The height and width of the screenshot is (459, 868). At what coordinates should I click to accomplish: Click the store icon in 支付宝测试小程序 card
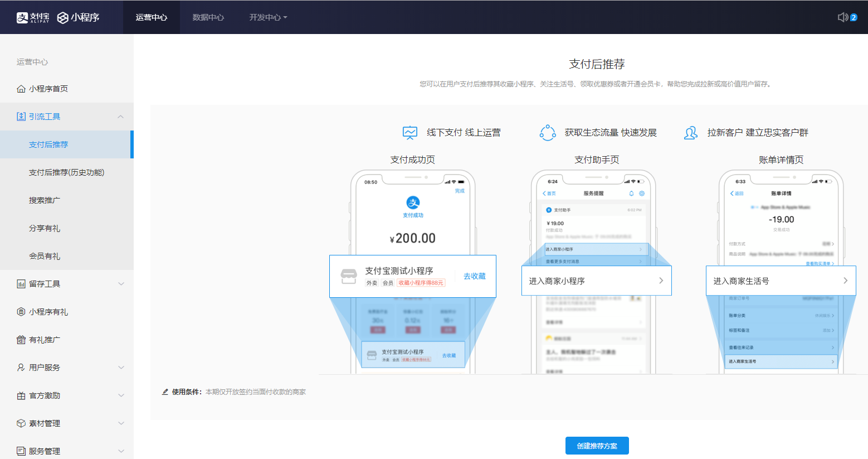point(349,276)
